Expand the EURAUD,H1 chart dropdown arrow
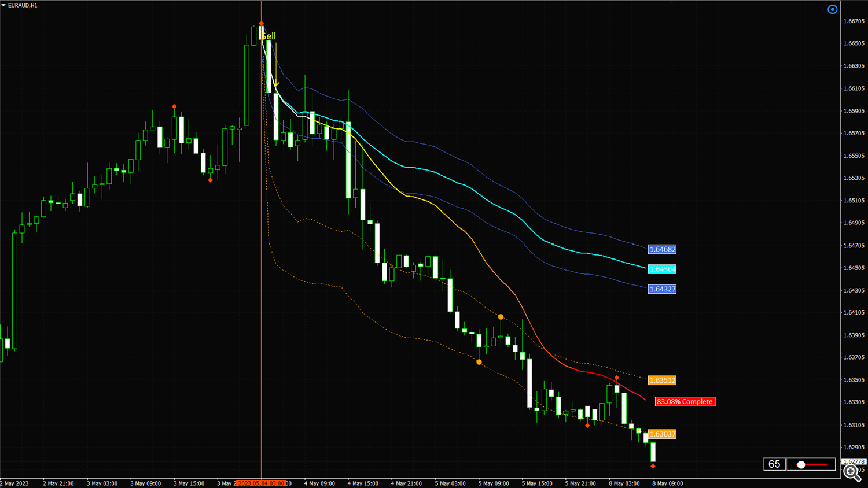 coord(3,5)
